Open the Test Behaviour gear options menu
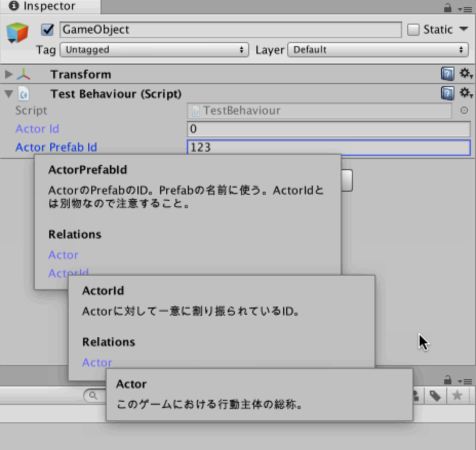Image resolution: width=476 pixels, height=450 pixels. (465, 94)
